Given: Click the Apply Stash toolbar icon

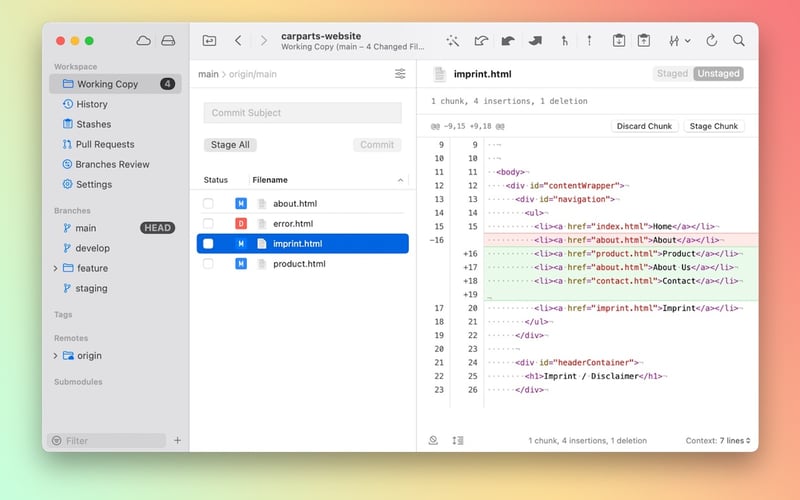Looking at the screenshot, I should coord(644,40).
